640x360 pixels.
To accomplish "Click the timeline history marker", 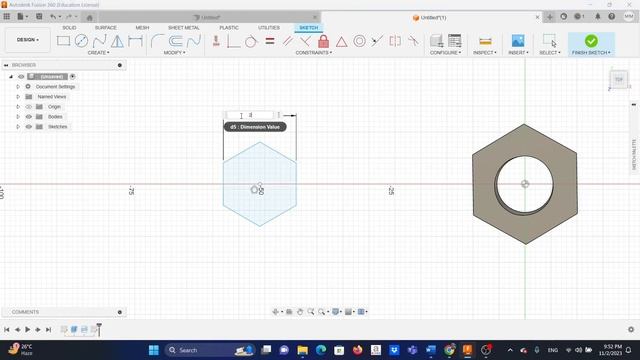I will (99, 329).
